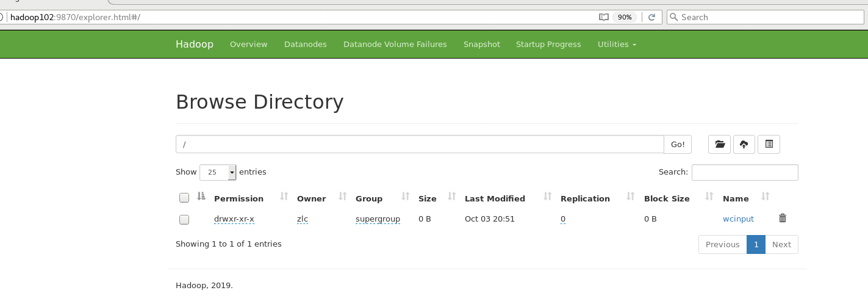Tick the select-all header checkbox
The height and width of the screenshot is (304, 868).
pyautogui.click(x=184, y=198)
